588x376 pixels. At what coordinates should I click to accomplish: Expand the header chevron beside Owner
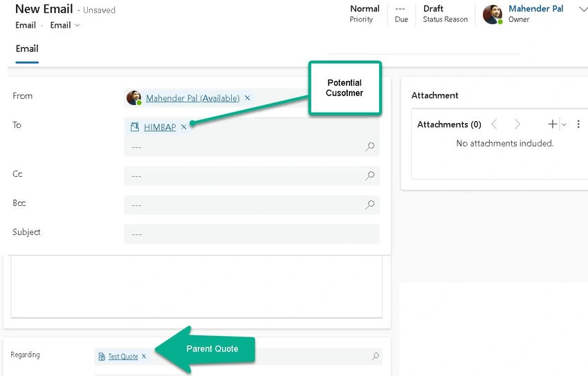[583, 9]
